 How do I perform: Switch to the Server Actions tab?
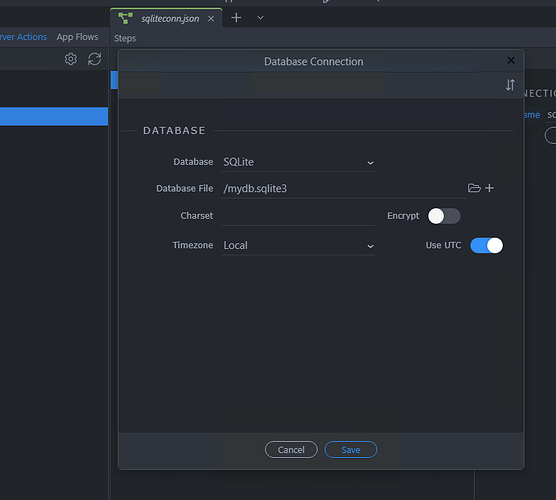(23, 37)
